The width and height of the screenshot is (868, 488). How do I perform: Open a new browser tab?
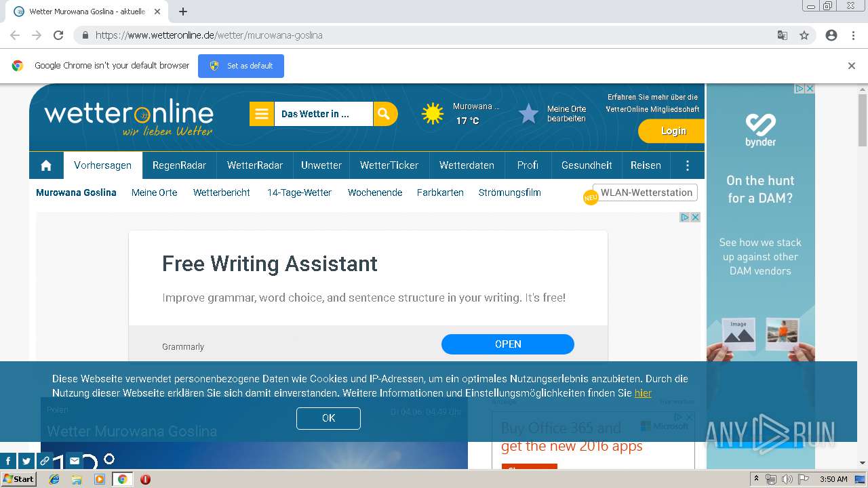[183, 12]
